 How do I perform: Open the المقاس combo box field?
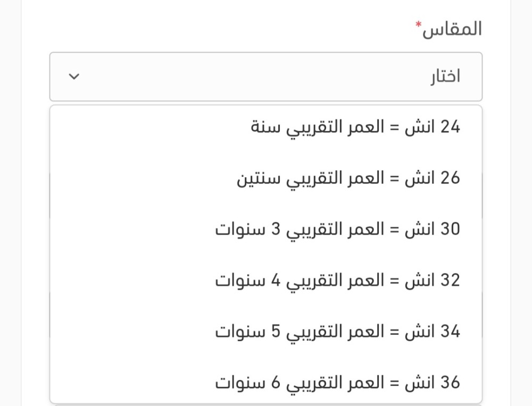pyautogui.click(x=266, y=77)
